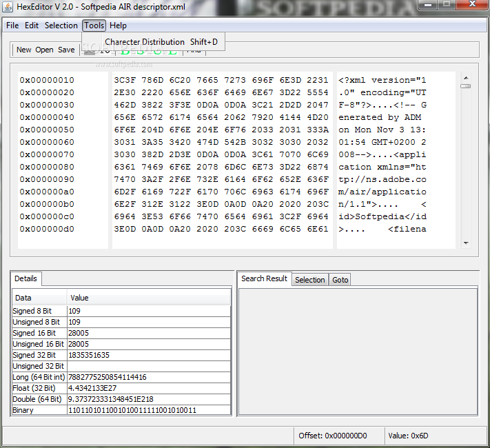The width and height of the screenshot is (490, 448).
Task: Click the offset 0x00000010
Action: point(47,80)
